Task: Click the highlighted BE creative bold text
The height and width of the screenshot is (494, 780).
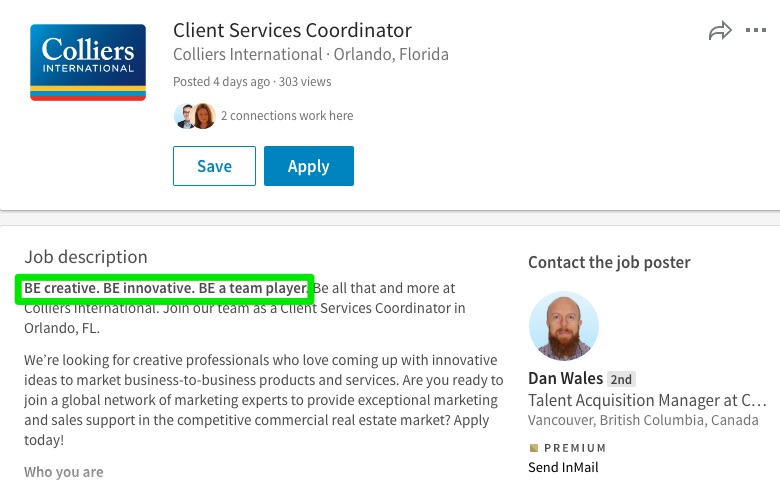Action: (x=166, y=289)
